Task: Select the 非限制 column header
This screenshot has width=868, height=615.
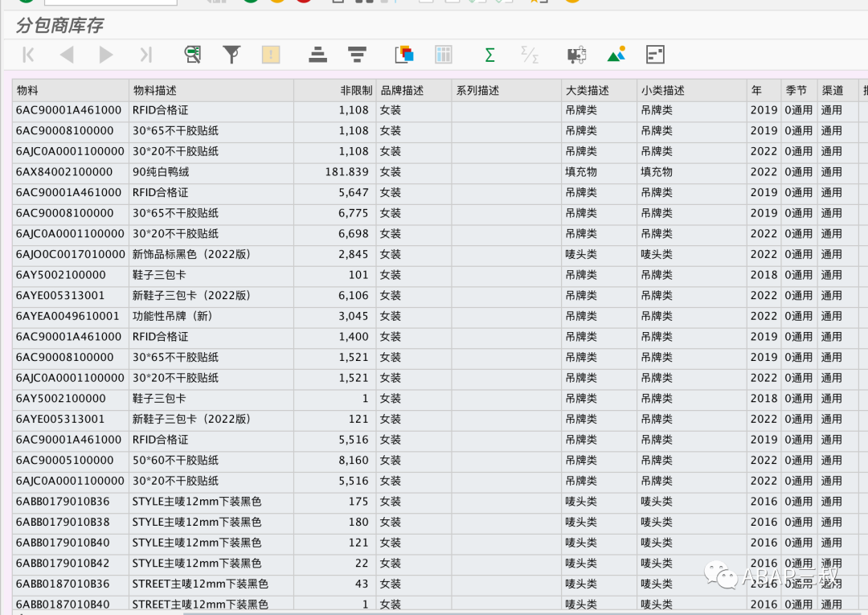Action: (335, 90)
